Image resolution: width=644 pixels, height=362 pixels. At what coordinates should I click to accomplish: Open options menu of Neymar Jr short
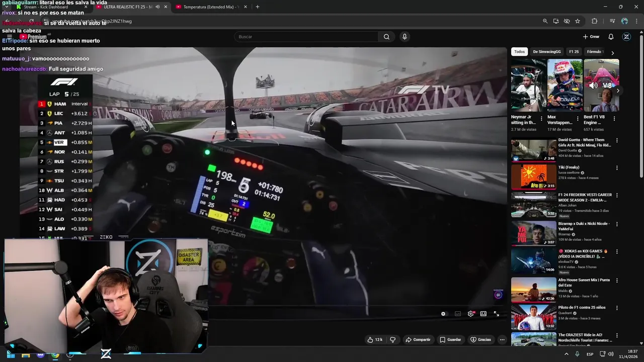541,119
